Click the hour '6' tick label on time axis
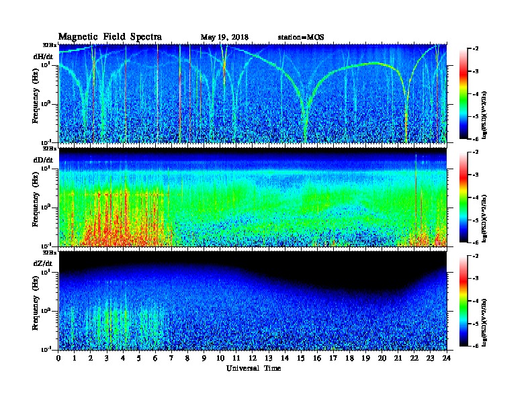Viewport: 532px width, 411px height. (156, 359)
